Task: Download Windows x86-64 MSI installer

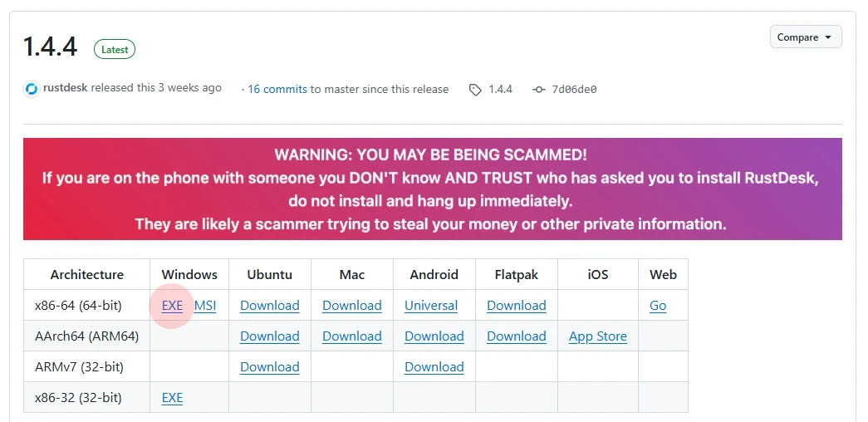Action: [x=205, y=306]
